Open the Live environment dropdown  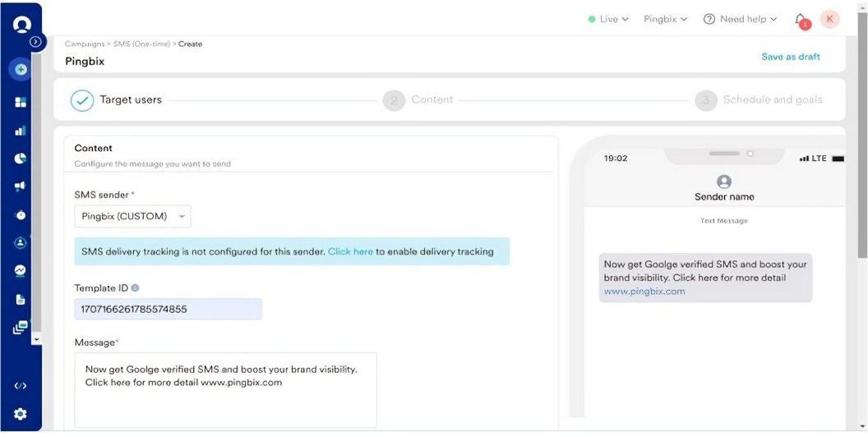tap(608, 19)
